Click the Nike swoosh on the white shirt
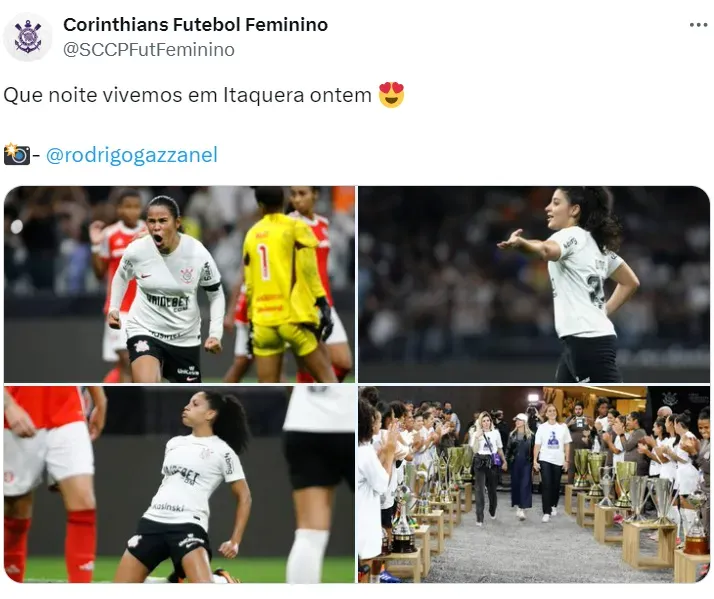This screenshot has height=599, width=714. click(x=145, y=276)
